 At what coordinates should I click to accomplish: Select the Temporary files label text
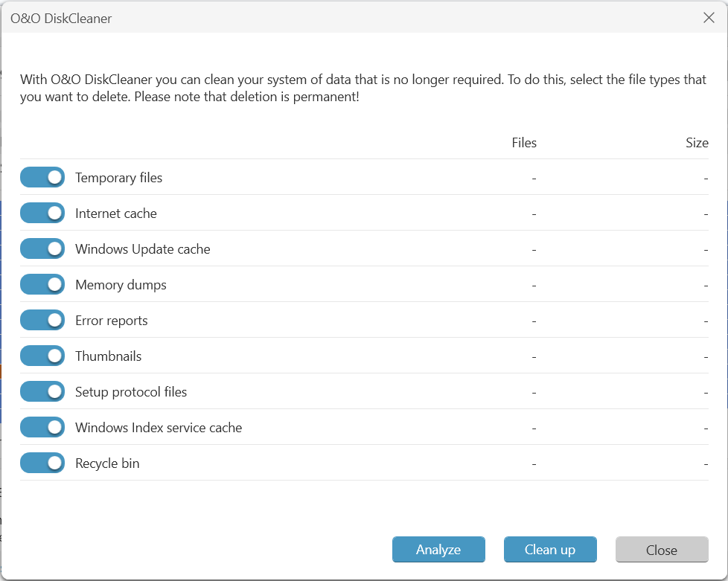tap(118, 178)
